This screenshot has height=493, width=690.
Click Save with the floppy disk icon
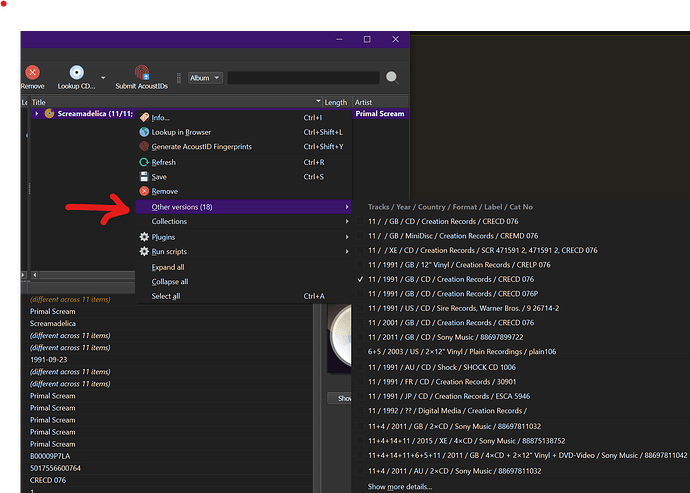pos(159,177)
